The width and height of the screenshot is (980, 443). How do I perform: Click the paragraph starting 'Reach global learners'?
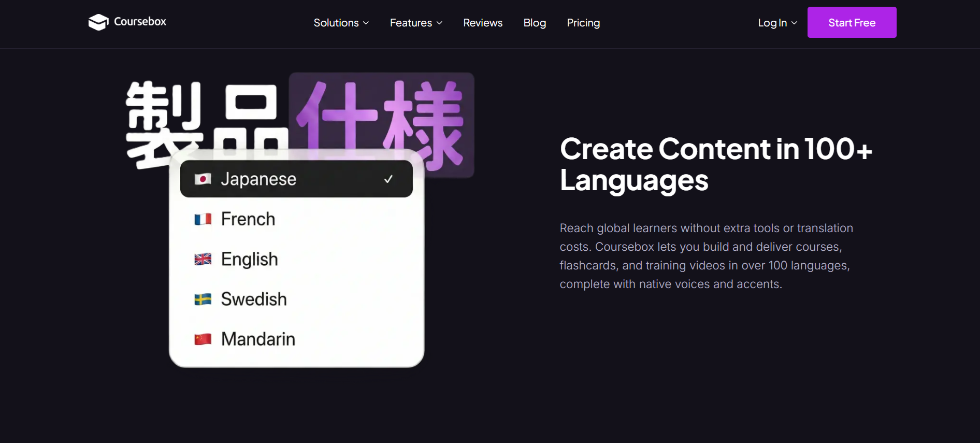point(707,256)
